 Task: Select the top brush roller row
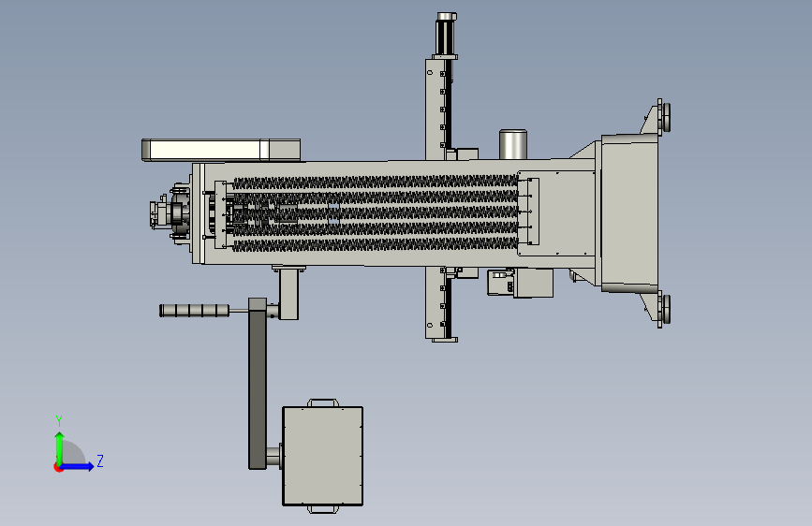(x=376, y=183)
